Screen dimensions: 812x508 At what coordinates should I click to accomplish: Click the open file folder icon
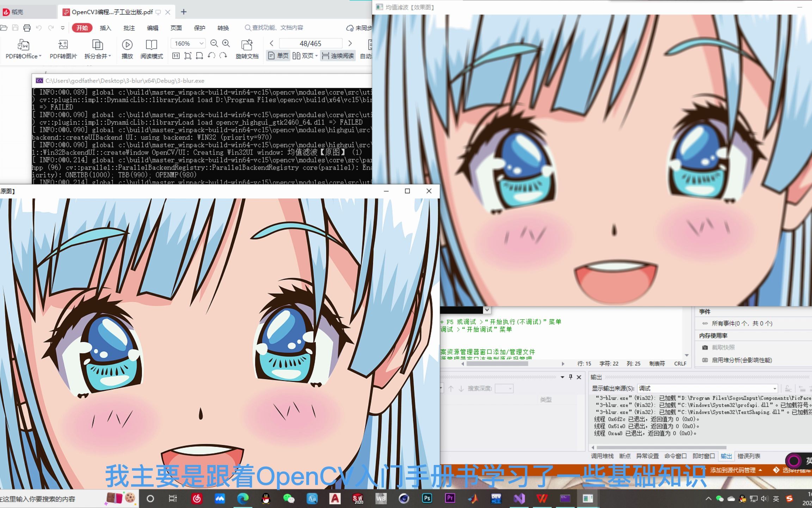click(x=4, y=28)
